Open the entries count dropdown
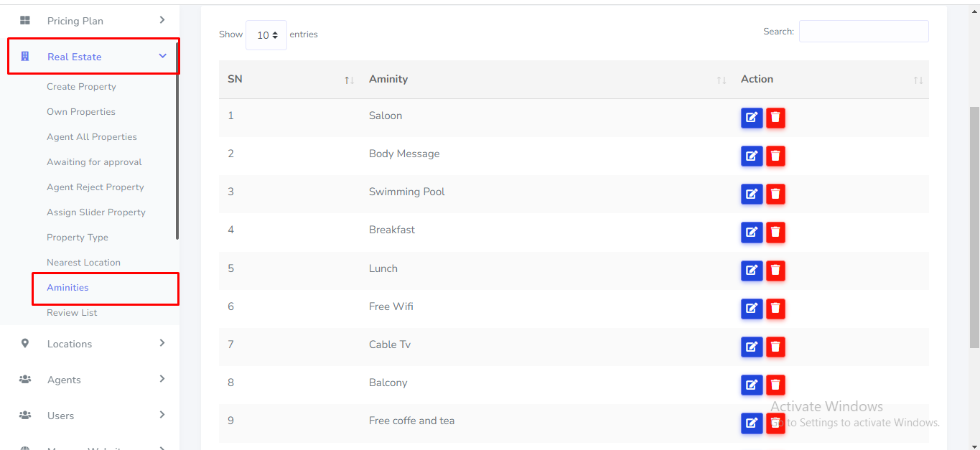The width and height of the screenshot is (980, 450). pos(266,35)
